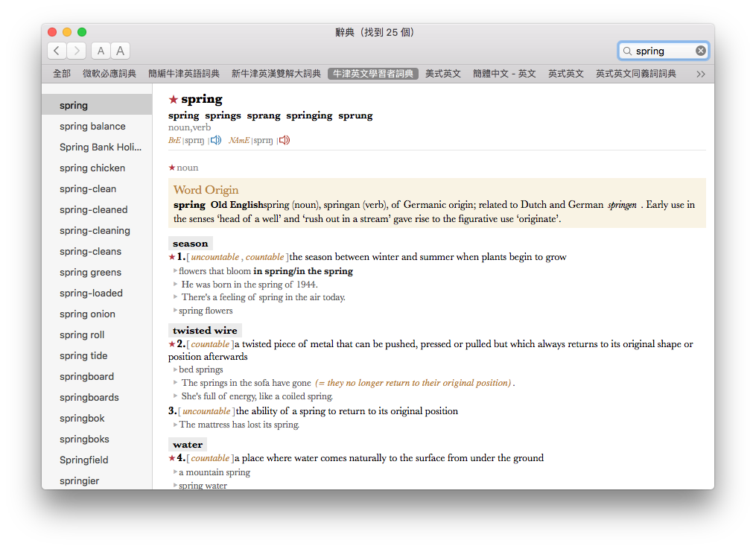The height and width of the screenshot is (549, 756).
Task: Select 'springboards' in the sidebar
Action: (x=97, y=397)
